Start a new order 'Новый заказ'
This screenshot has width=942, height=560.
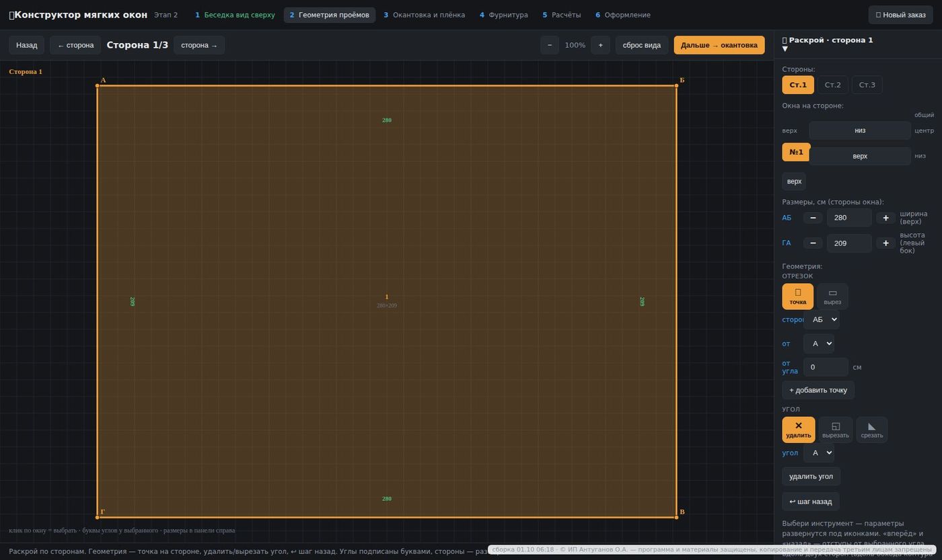click(901, 15)
